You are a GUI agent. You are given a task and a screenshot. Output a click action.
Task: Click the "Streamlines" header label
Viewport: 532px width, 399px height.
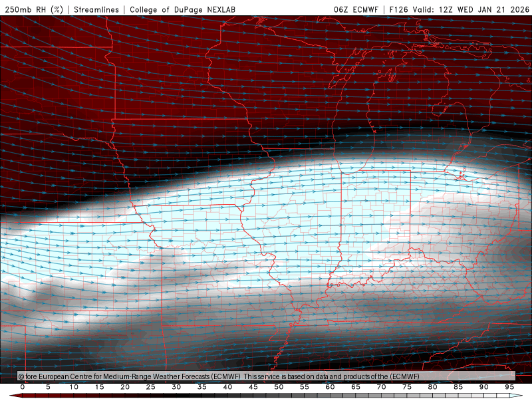tap(96, 9)
